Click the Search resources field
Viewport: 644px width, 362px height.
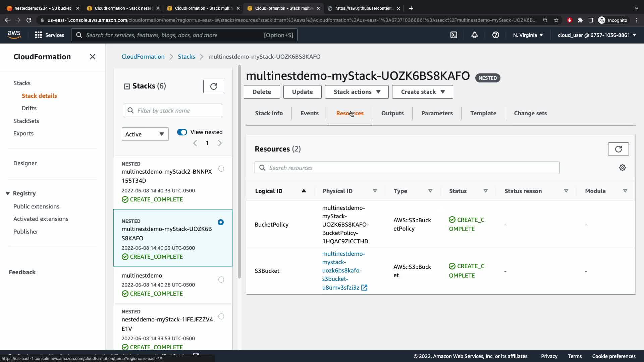click(407, 168)
